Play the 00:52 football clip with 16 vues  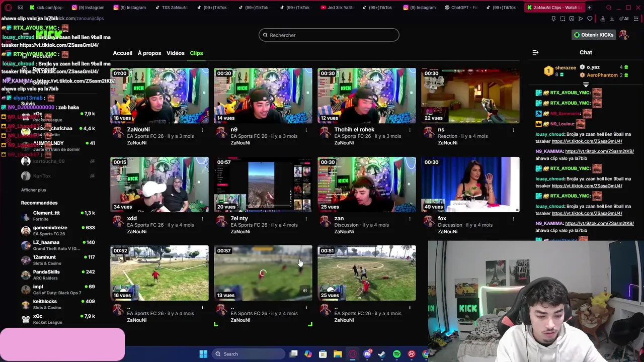pos(159,273)
